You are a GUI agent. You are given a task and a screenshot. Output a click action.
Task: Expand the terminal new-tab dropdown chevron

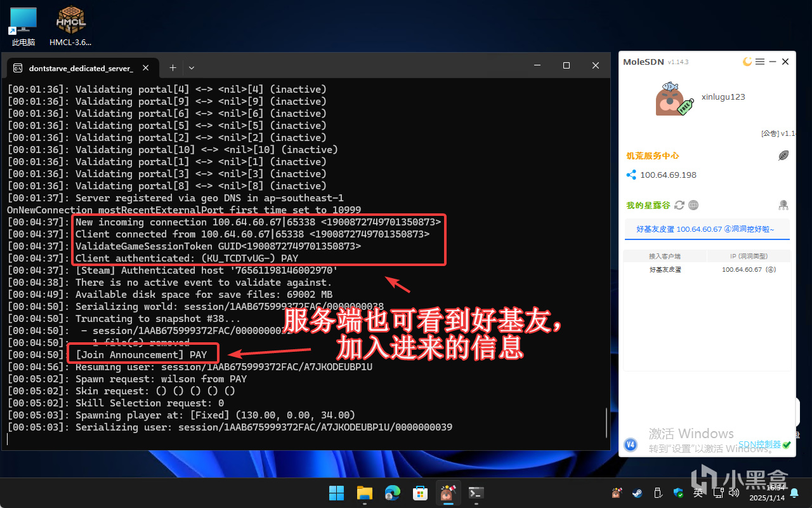tap(192, 67)
